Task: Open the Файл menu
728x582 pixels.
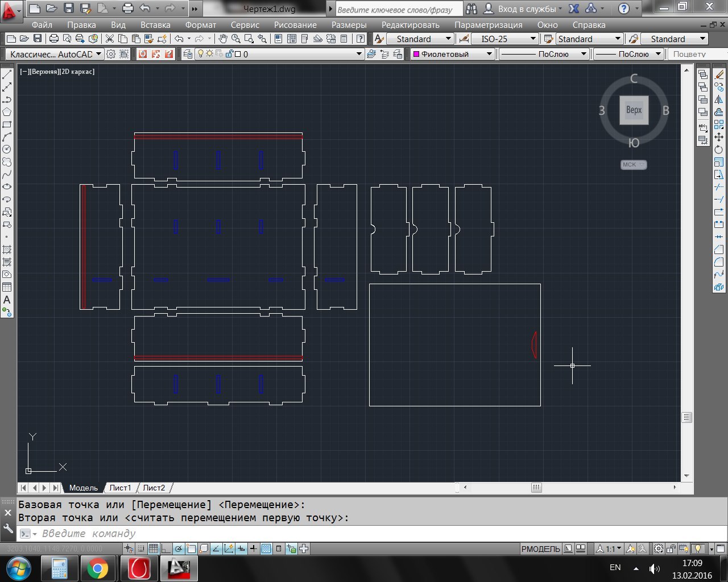Action: (x=42, y=25)
